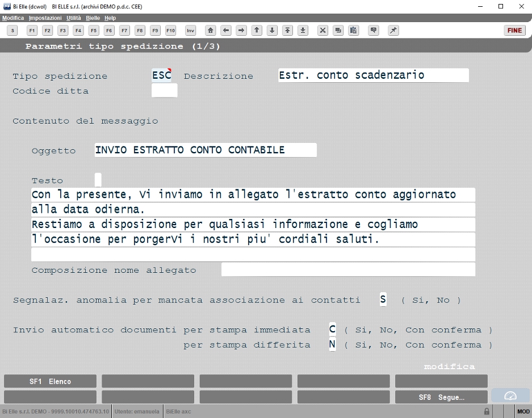Minimize the Bi Elle window

480,6
